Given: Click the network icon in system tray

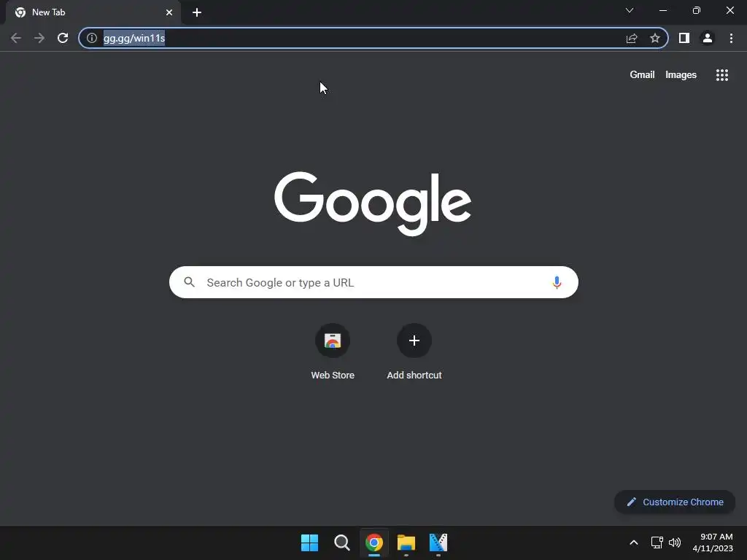Looking at the screenshot, I should [x=657, y=542].
